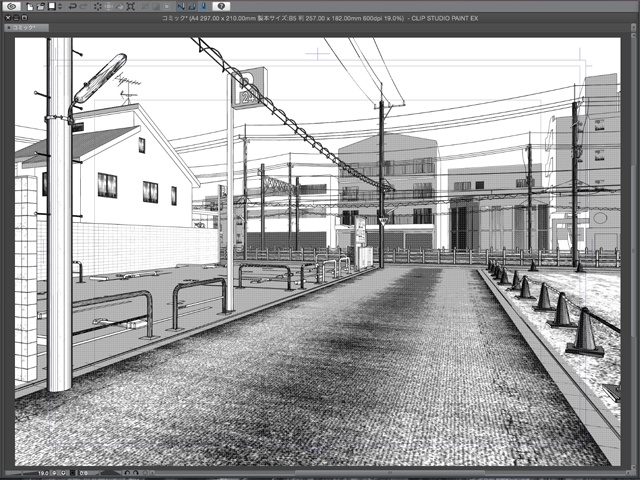Click the vertical scrollbar beside the canvas
Screen dimensions: 640x480
[x=633, y=251]
